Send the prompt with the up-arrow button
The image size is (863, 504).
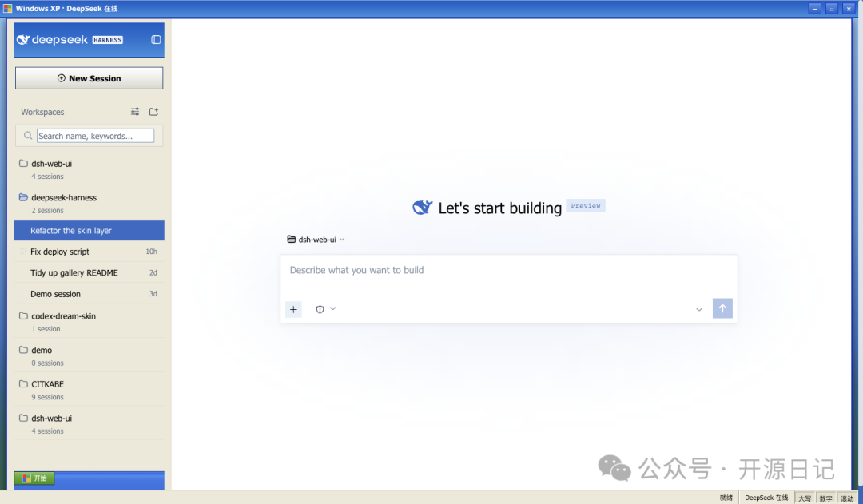722,308
